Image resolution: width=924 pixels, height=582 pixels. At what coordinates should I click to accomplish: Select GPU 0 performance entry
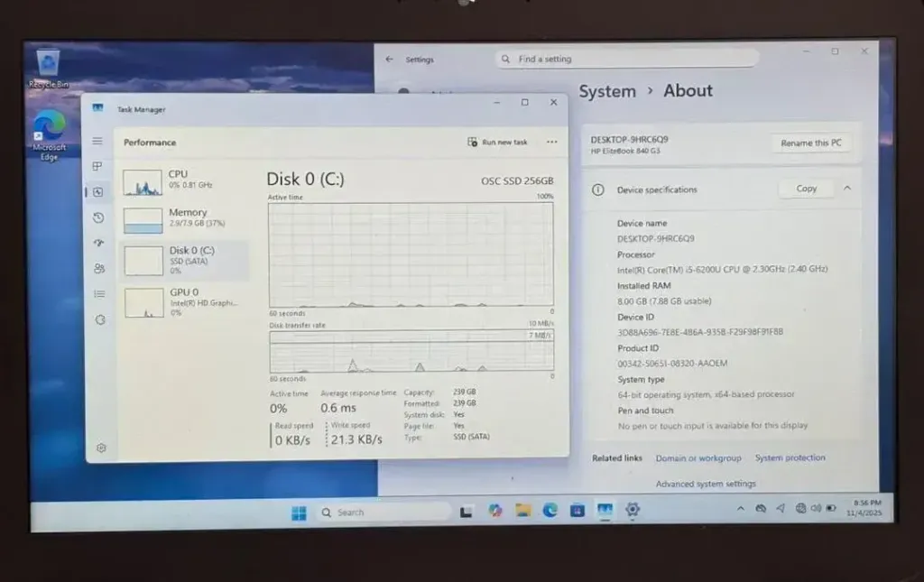click(184, 300)
